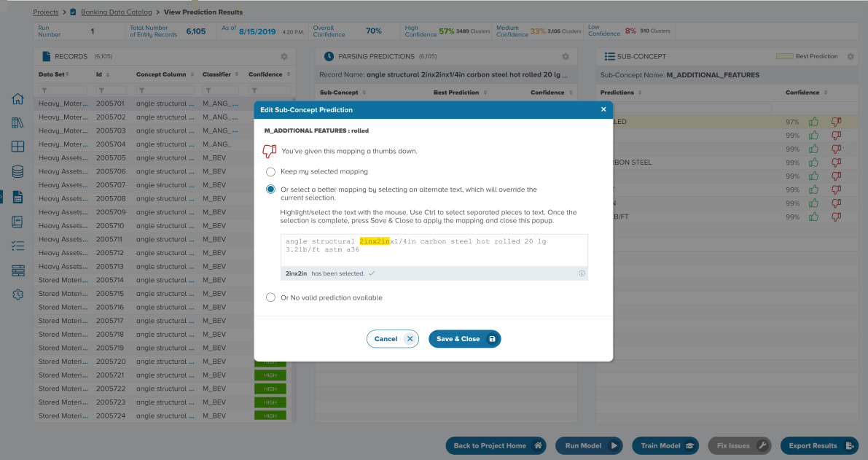868x460 pixels.
Task: Select 'Keep my selected mapping' option
Action: pos(271,172)
